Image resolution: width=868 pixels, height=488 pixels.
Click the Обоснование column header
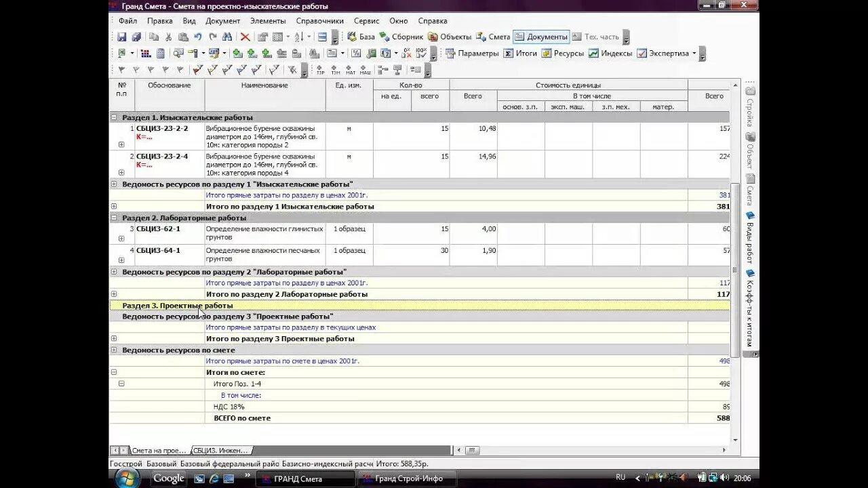pos(170,96)
